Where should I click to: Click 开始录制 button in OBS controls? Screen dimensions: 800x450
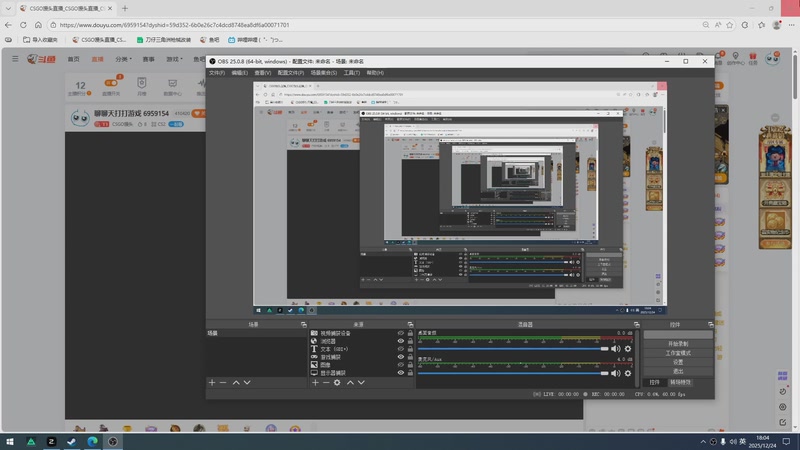coord(678,344)
